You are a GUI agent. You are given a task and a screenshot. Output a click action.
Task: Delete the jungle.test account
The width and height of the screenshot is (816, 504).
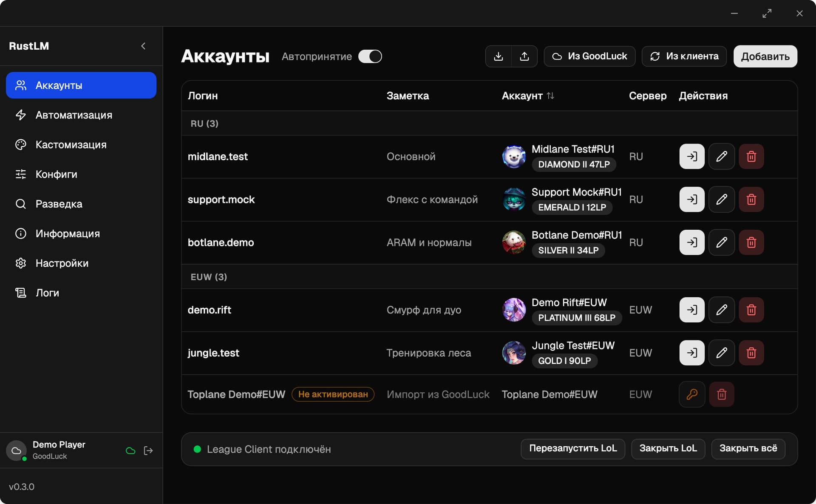(751, 353)
